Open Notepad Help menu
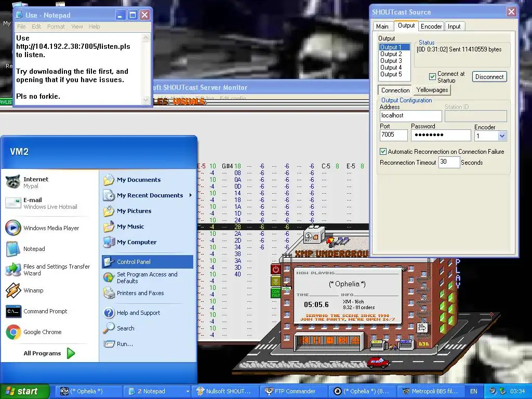The height and width of the screenshot is (399, 532). [x=95, y=26]
